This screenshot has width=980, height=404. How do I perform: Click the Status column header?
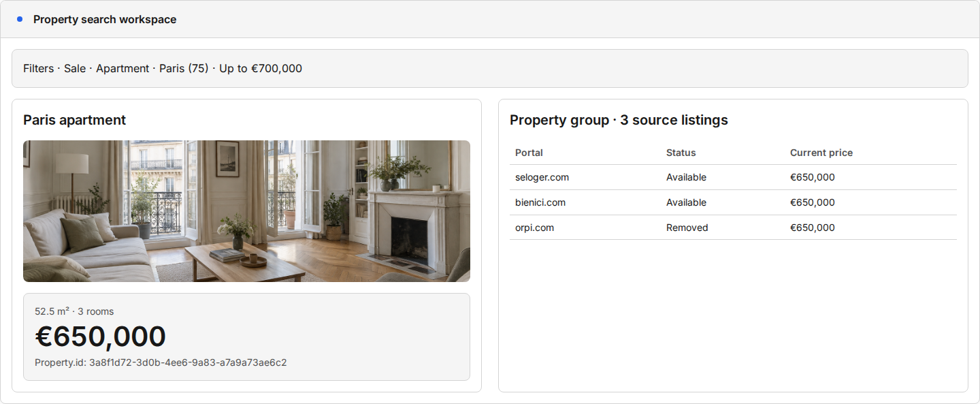click(681, 153)
